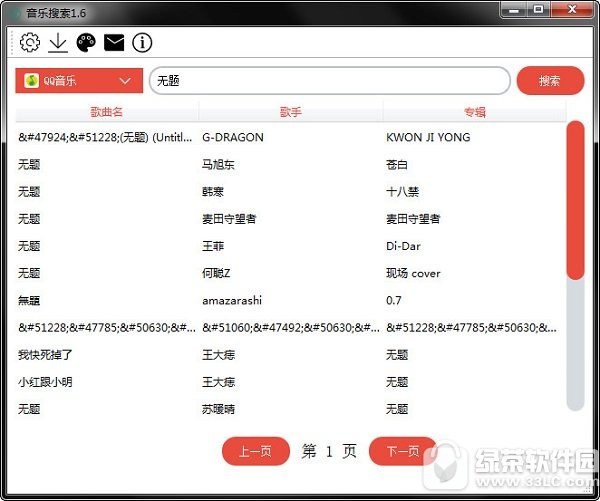Select singer 王菲
The width and height of the screenshot is (600, 501).
[213, 246]
